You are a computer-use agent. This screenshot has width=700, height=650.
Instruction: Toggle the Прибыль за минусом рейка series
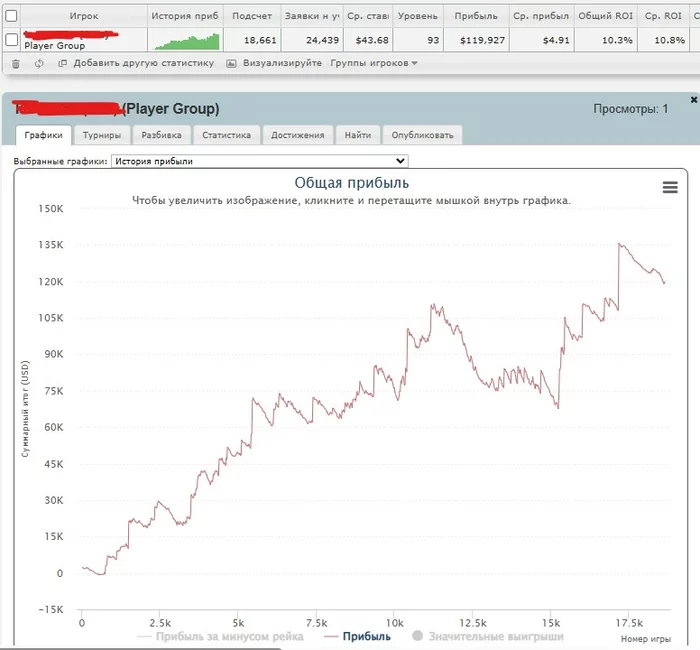[x=221, y=636]
